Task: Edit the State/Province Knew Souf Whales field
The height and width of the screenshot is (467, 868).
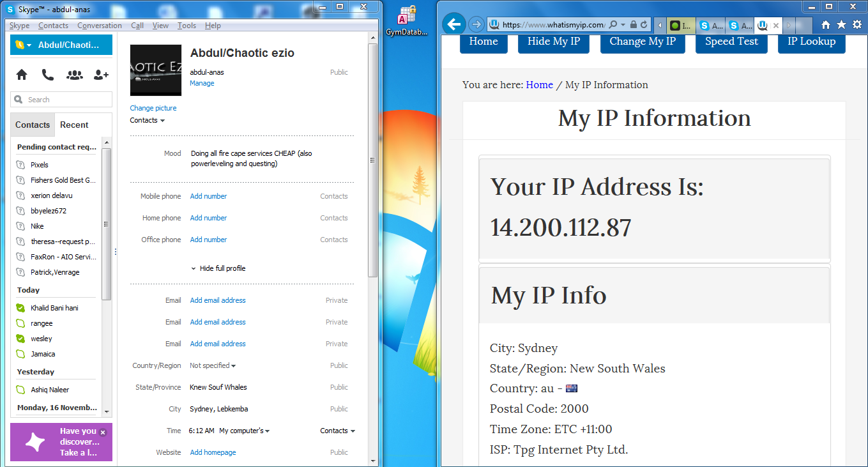Action: (218, 387)
